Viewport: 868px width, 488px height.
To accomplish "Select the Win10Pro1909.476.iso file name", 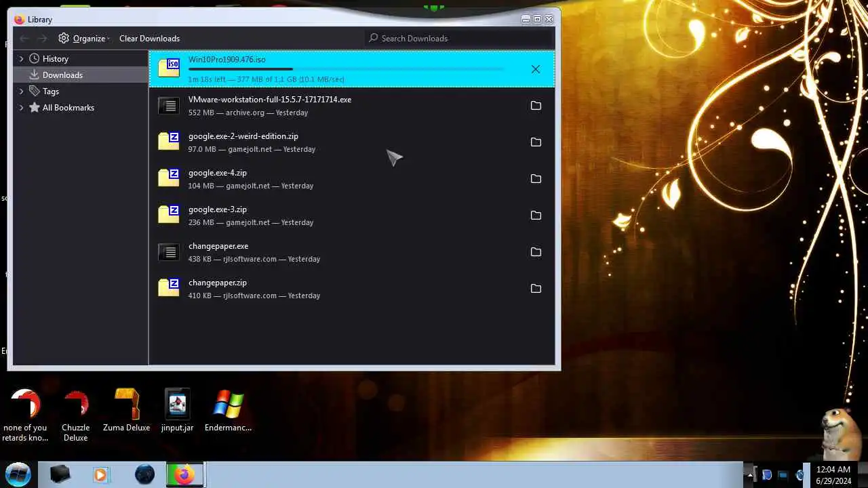I will pyautogui.click(x=226, y=60).
